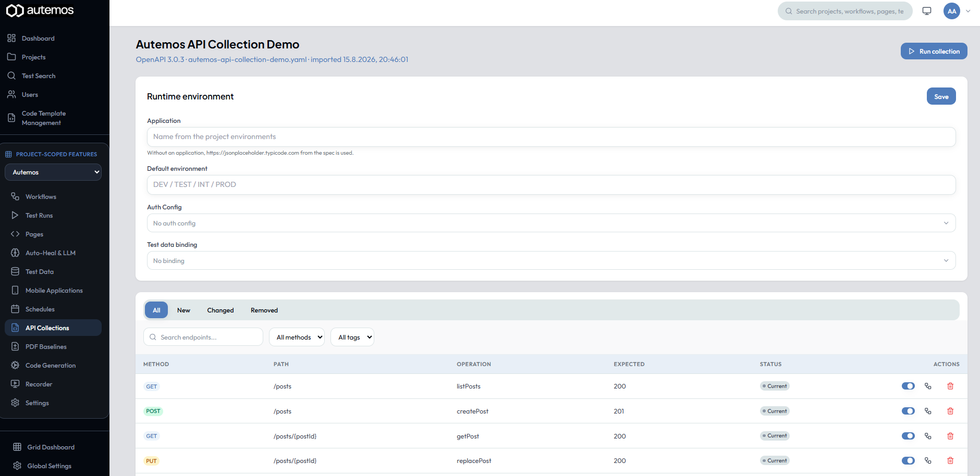Delete the replacePost endpoint
The image size is (980, 476).
[x=950, y=460]
